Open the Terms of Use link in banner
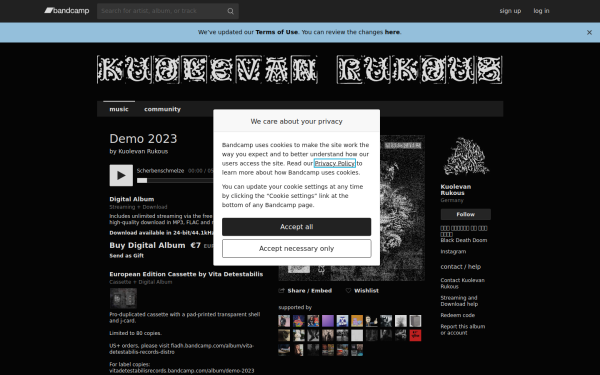Viewport: 600px width, 375px height. 276,32
